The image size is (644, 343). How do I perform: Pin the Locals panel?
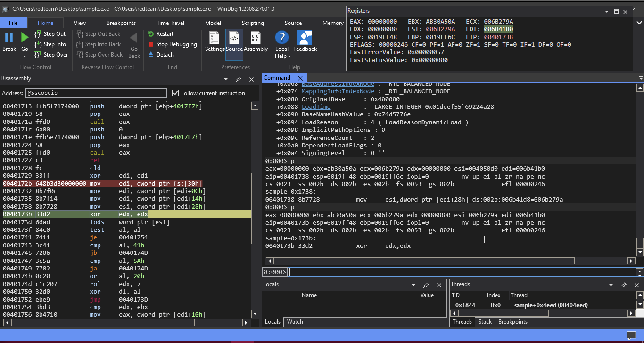coord(426,285)
